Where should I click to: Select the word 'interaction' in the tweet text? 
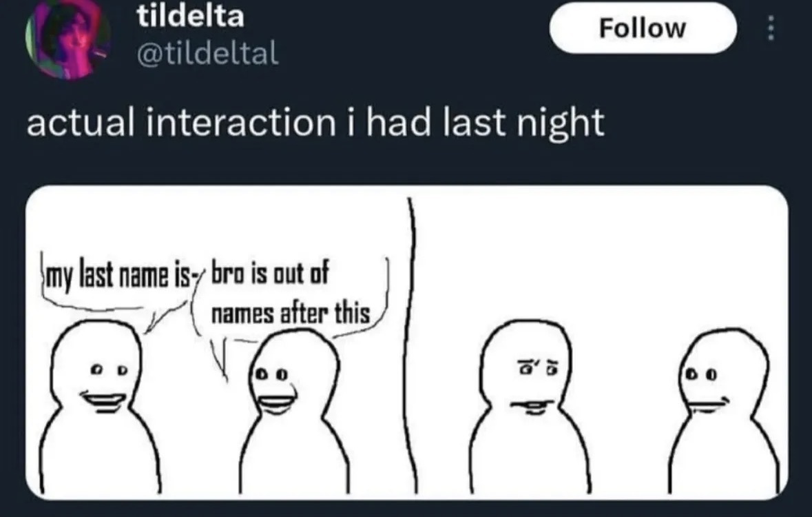(x=240, y=122)
